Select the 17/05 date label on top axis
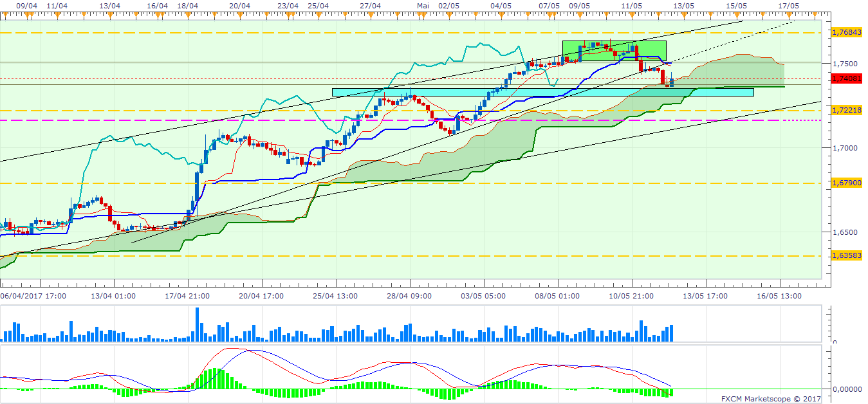The width and height of the screenshot is (868, 404). [789, 5]
